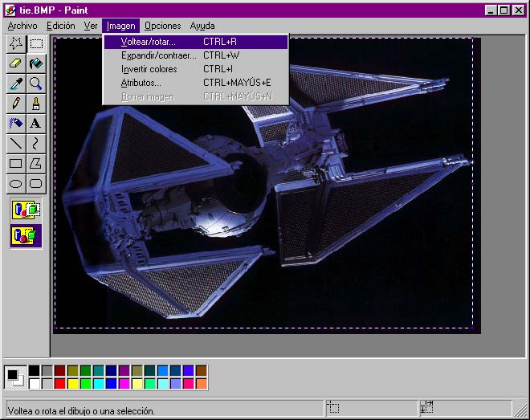
Task: Pick the teal color swatch
Action: 98,371
